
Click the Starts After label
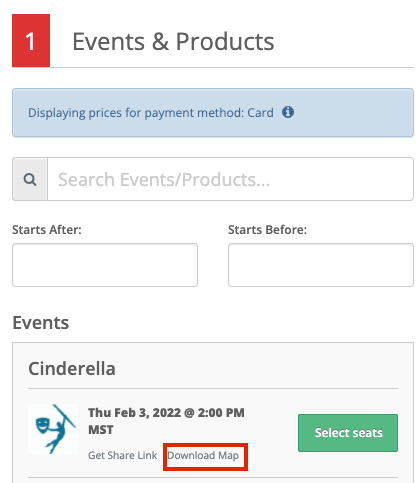pyautogui.click(x=47, y=230)
